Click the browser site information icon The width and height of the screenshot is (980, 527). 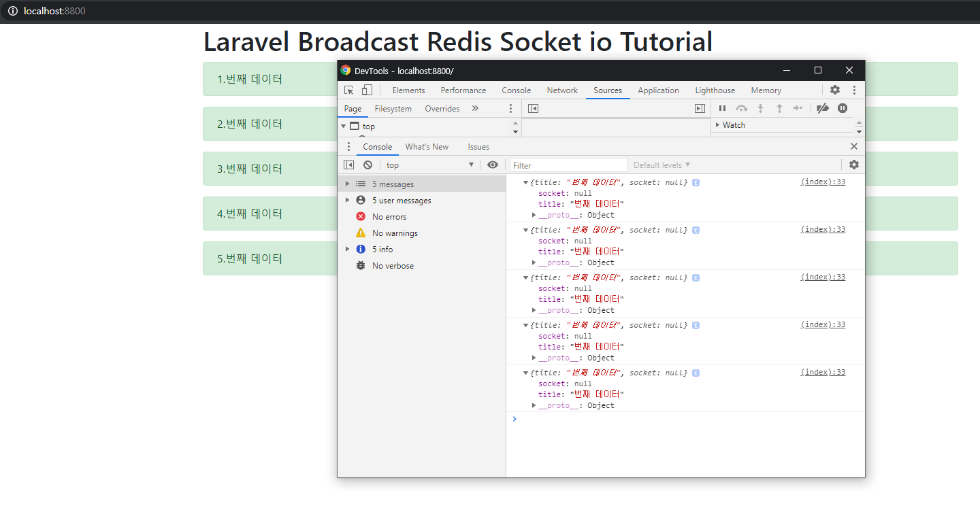(12, 11)
